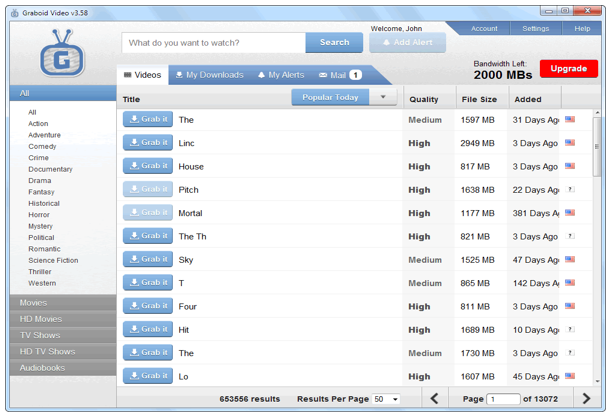Click the Mail unread count badge
609x416 pixels.
pos(355,75)
